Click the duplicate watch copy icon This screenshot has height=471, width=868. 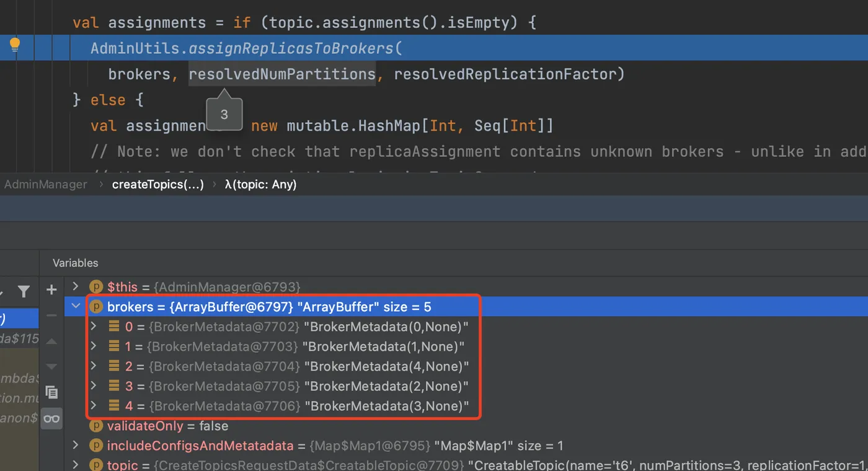(x=52, y=392)
